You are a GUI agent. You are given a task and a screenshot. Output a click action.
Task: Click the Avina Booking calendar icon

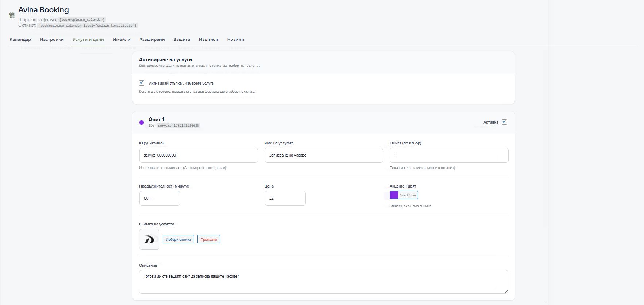[x=12, y=16]
